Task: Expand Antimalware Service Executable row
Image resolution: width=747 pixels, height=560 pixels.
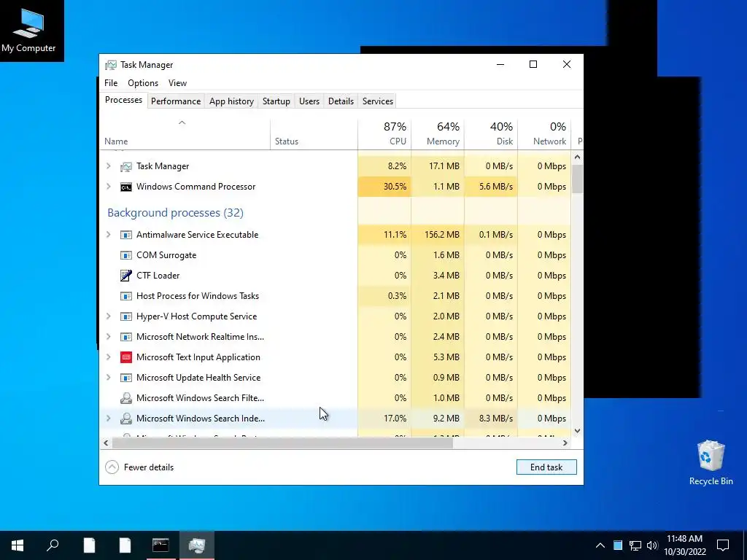Action: [x=109, y=235]
